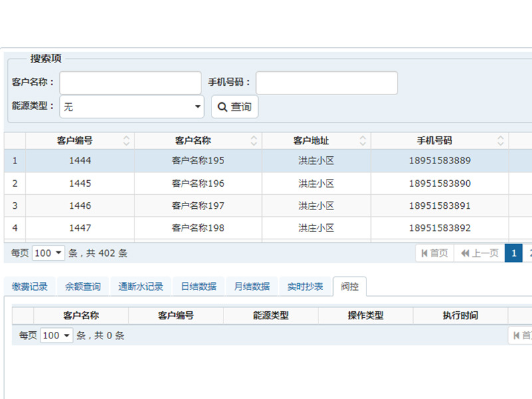The image size is (532, 399).
Task: Click the 能源类型 column header in lower table
Action: 271,315
